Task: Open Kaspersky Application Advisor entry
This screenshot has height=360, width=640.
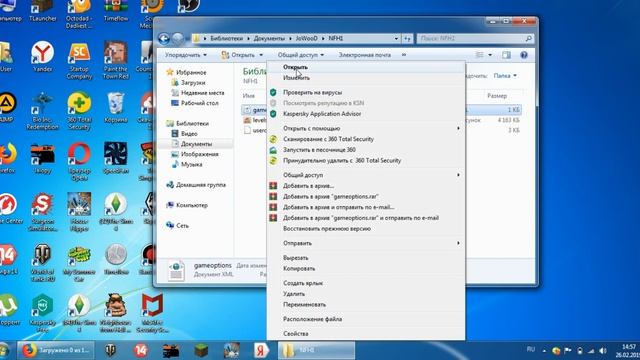Action: tap(322, 114)
